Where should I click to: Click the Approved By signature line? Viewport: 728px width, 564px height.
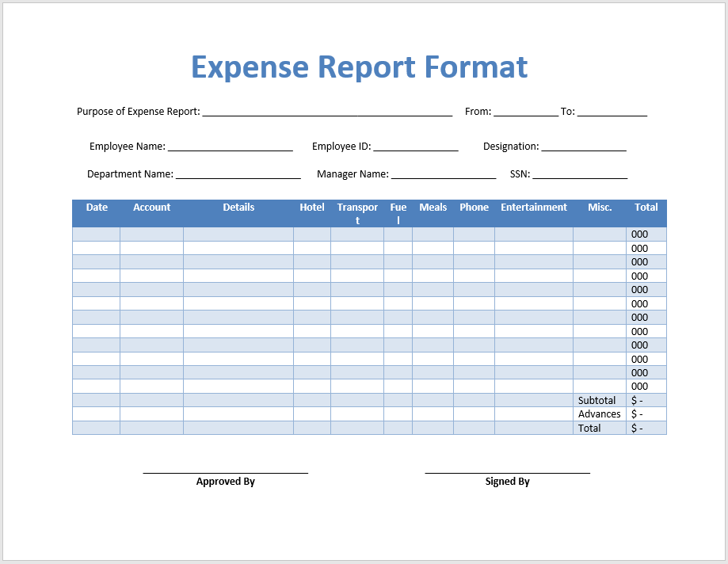(225, 470)
